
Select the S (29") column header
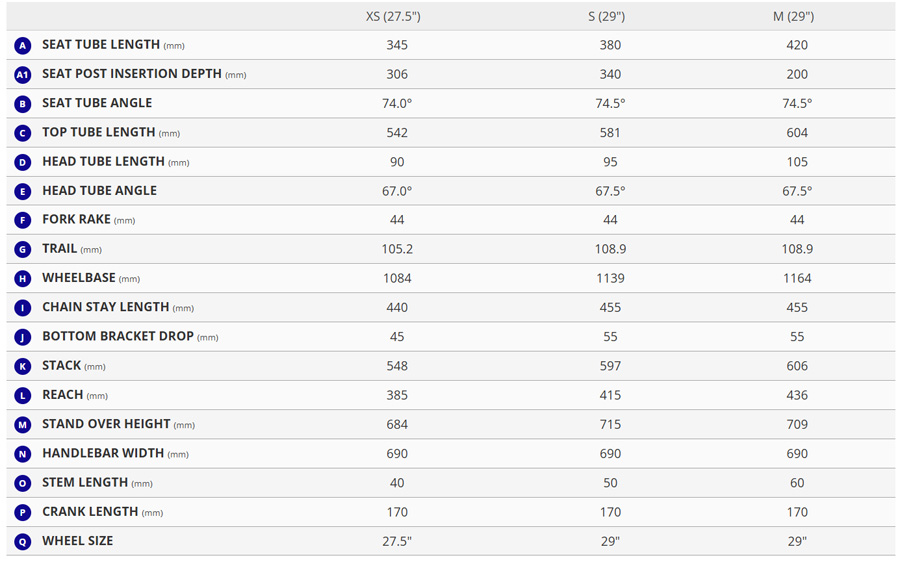pos(607,17)
